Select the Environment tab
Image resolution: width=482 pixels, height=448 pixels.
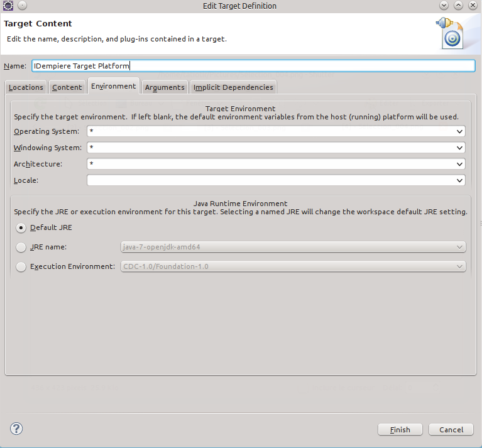pos(113,86)
